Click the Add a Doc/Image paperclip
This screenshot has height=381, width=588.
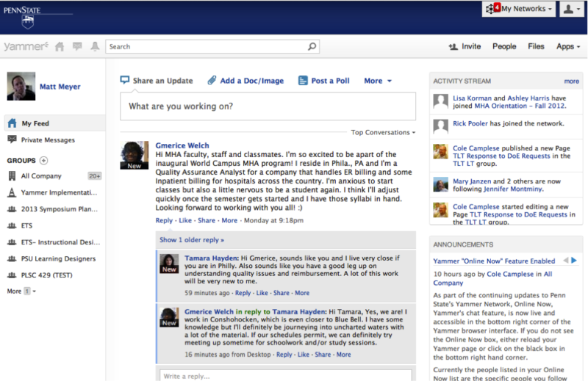coord(212,81)
